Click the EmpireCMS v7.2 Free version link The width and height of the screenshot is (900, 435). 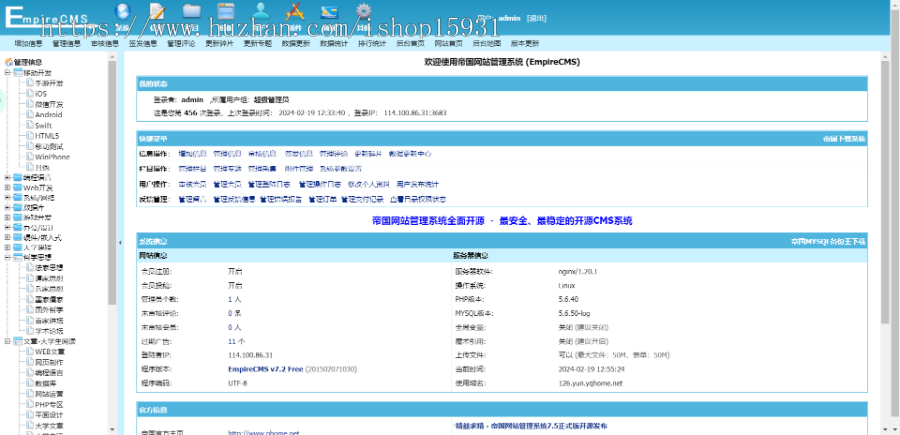265,369
